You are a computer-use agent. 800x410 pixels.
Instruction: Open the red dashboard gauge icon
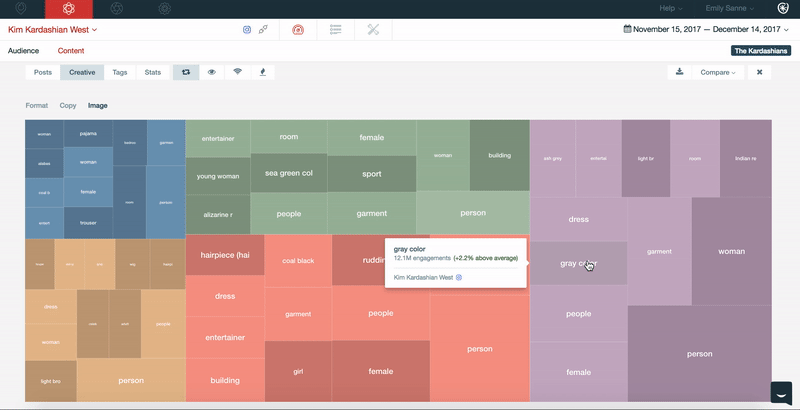(x=297, y=30)
